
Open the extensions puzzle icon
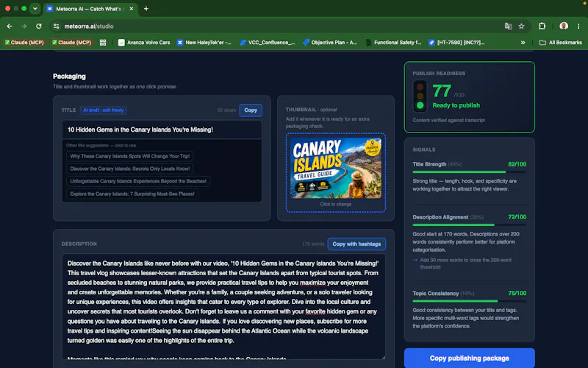point(542,26)
